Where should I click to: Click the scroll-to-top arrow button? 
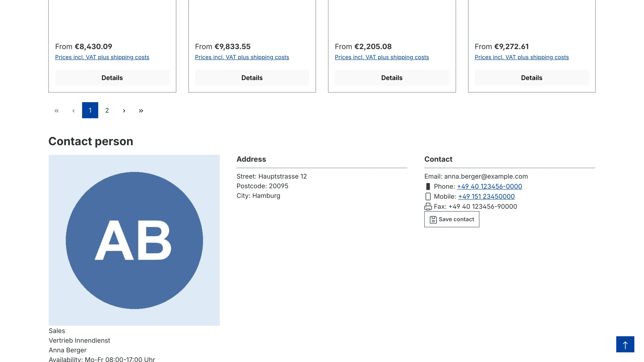tap(625, 345)
